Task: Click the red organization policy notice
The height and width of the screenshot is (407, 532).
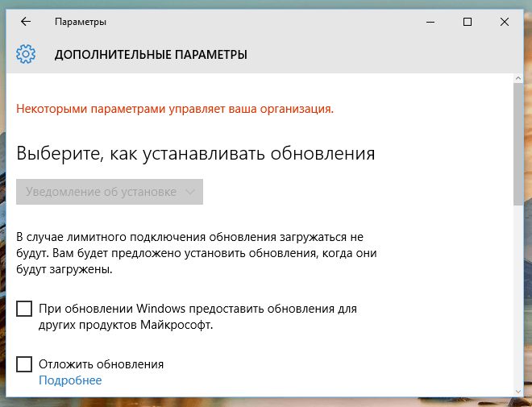Action: pos(175,108)
